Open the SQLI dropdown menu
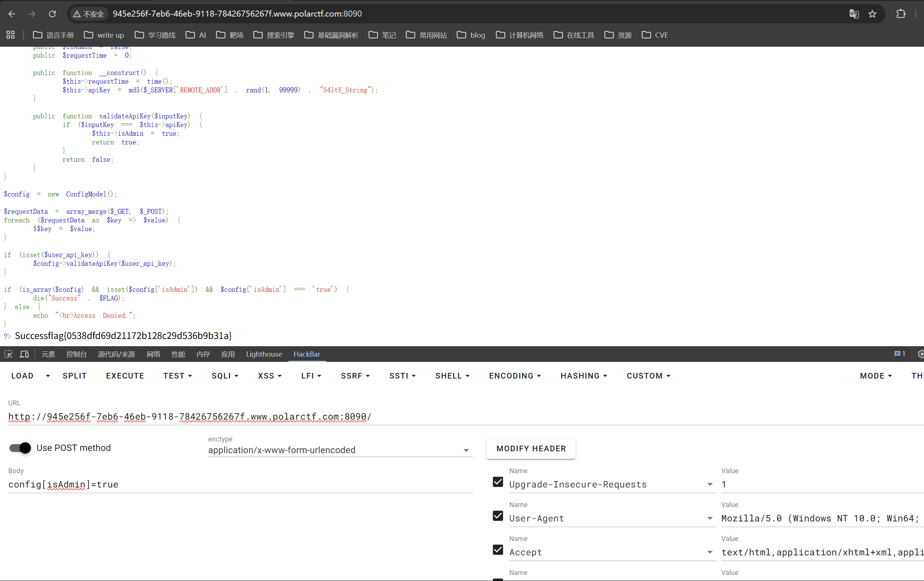 click(x=225, y=376)
